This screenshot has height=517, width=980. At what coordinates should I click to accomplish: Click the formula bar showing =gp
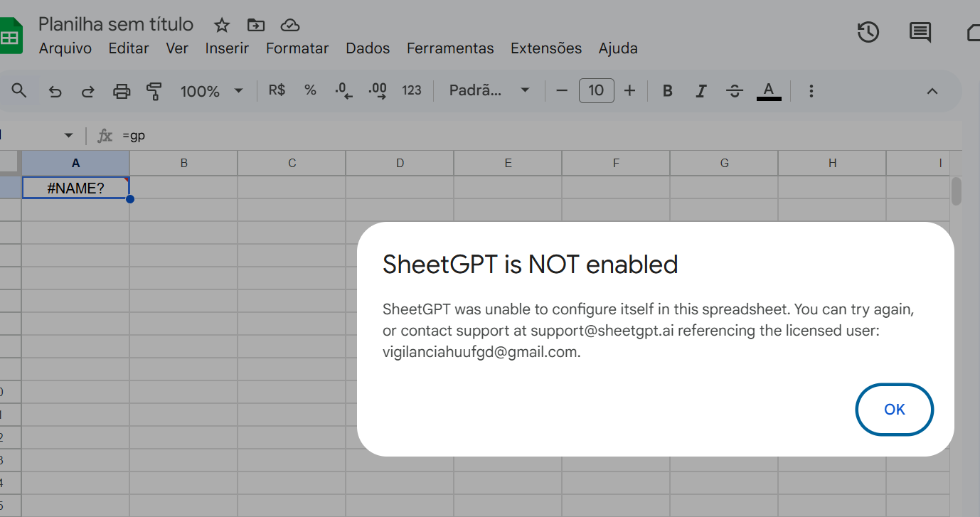pos(540,135)
